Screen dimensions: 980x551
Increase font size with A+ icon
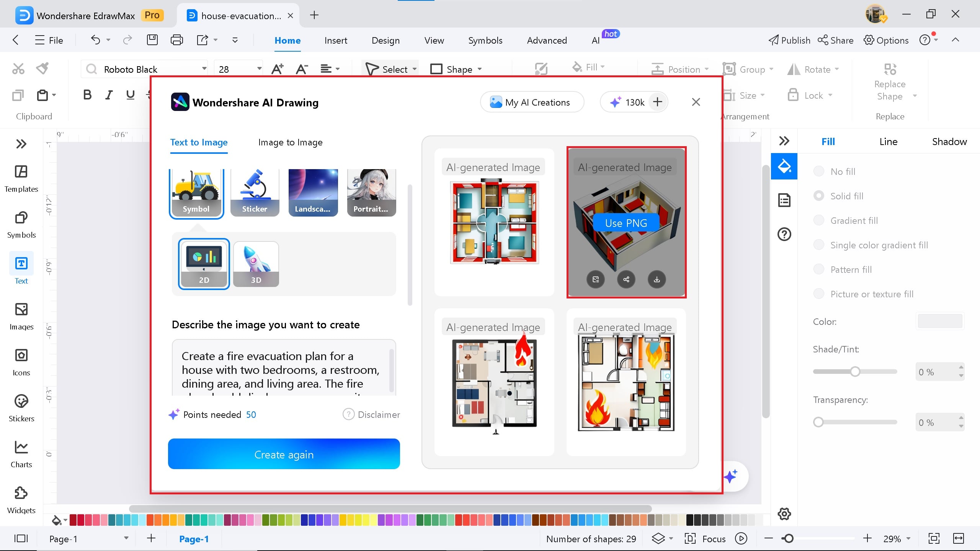point(277,69)
